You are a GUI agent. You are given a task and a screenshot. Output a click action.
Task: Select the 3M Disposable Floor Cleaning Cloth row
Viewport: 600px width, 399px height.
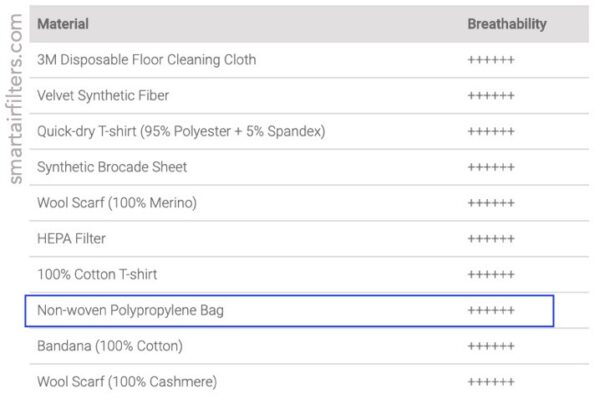[x=309, y=60]
